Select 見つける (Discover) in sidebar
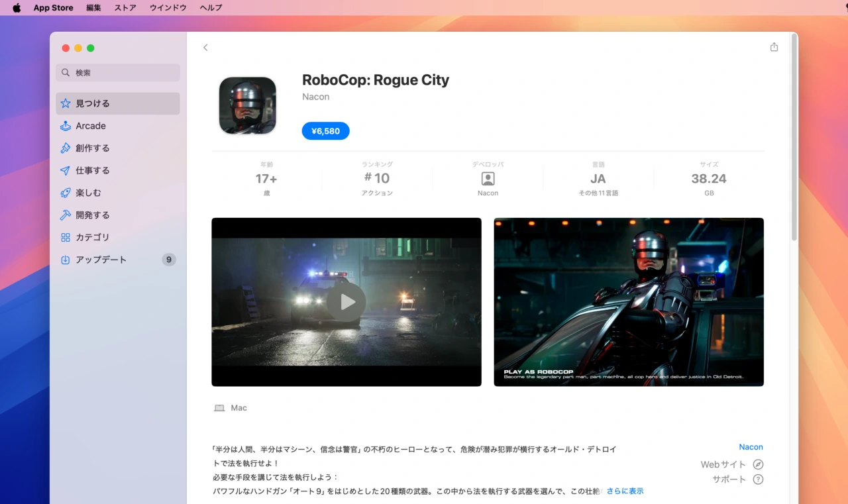The height and width of the screenshot is (504, 848). pos(92,104)
